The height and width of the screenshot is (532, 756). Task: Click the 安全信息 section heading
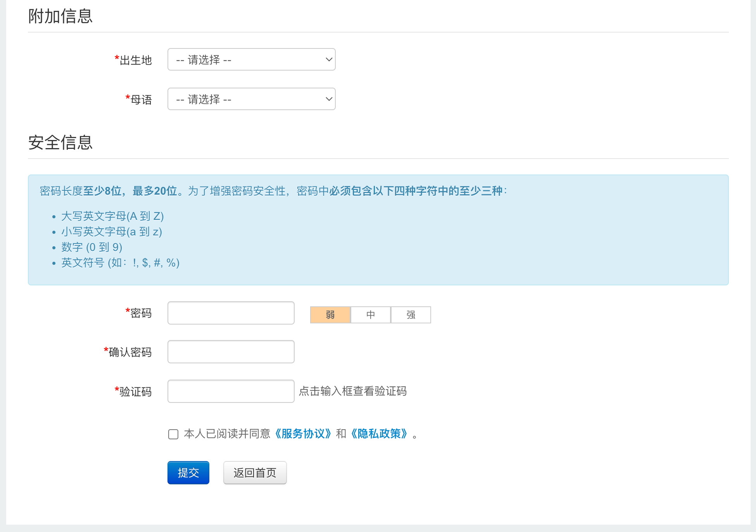(60, 142)
